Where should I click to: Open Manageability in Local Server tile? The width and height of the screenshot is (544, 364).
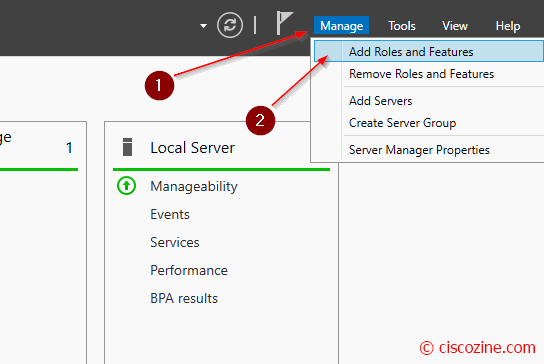(x=194, y=187)
